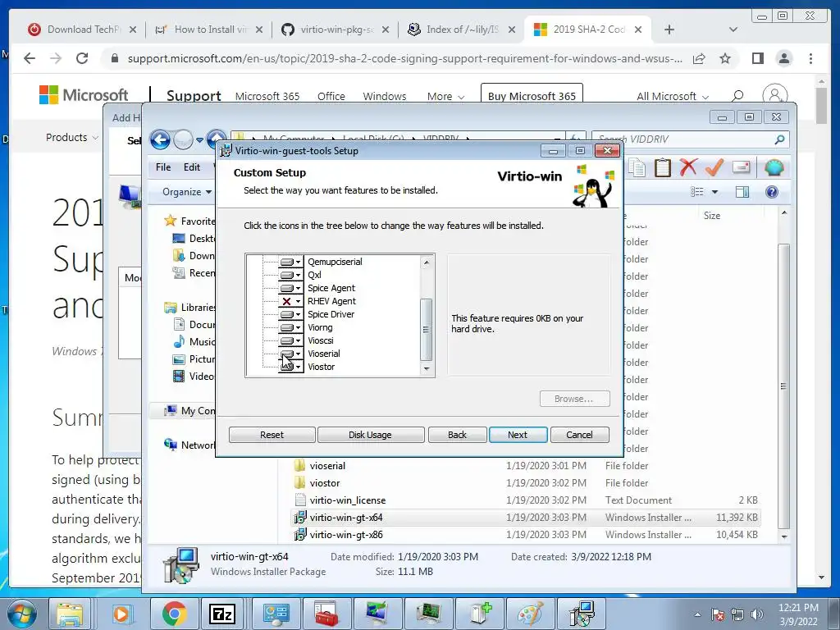Click the orange checkmark Properties icon
The width and height of the screenshot is (840, 630).
(x=714, y=167)
